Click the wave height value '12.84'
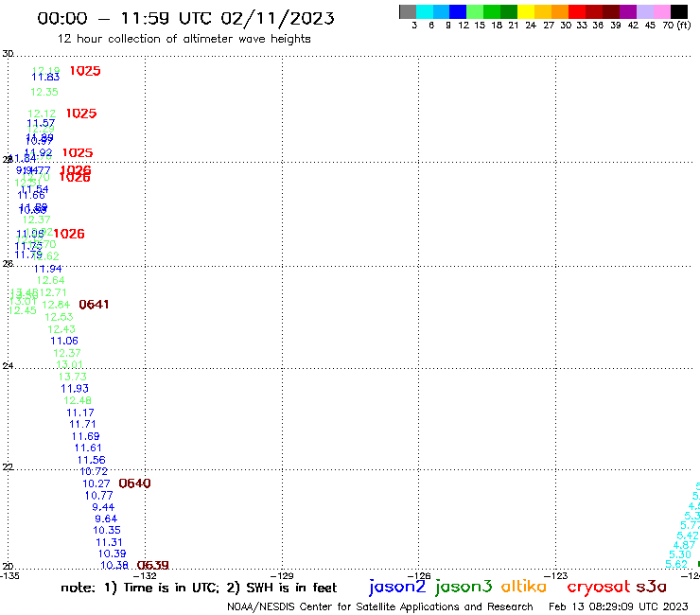 click(56, 305)
